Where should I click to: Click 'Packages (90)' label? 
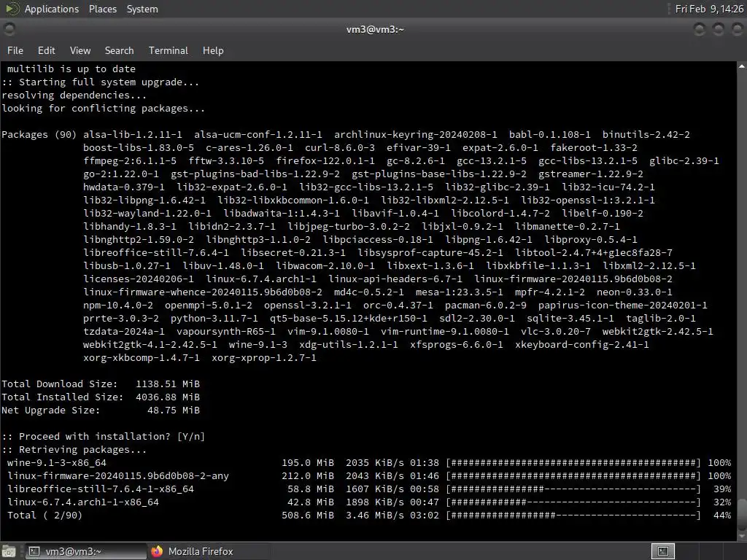pos(39,135)
